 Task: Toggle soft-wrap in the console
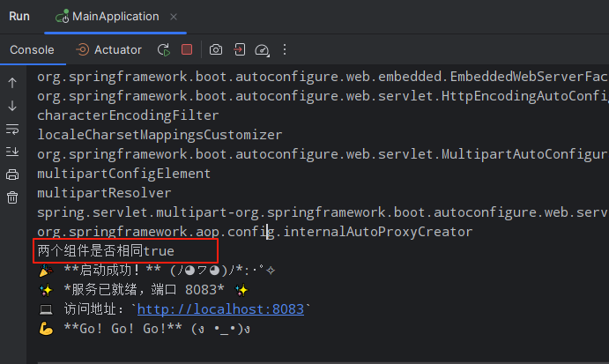pyautogui.click(x=12, y=129)
